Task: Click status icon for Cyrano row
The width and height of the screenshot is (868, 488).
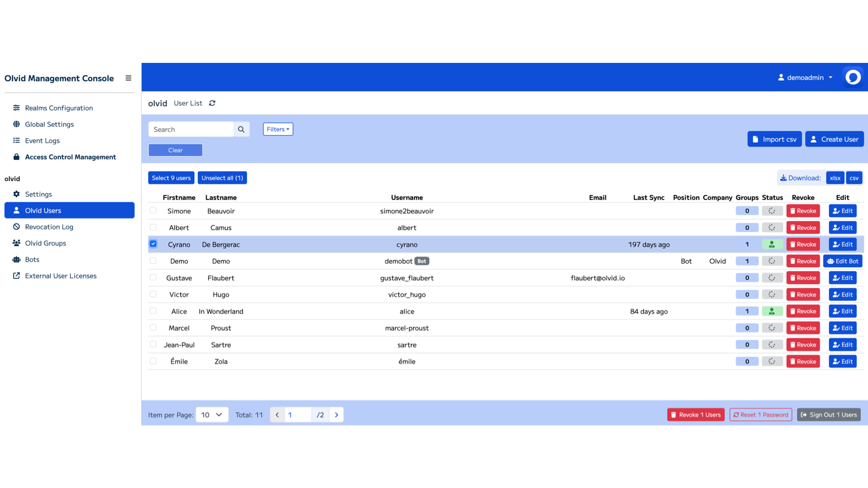Action: pos(772,245)
